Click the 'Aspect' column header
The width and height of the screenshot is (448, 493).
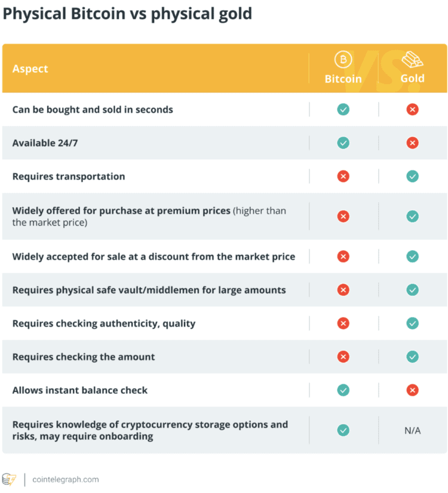pyautogui.click(x=30, y=69)
